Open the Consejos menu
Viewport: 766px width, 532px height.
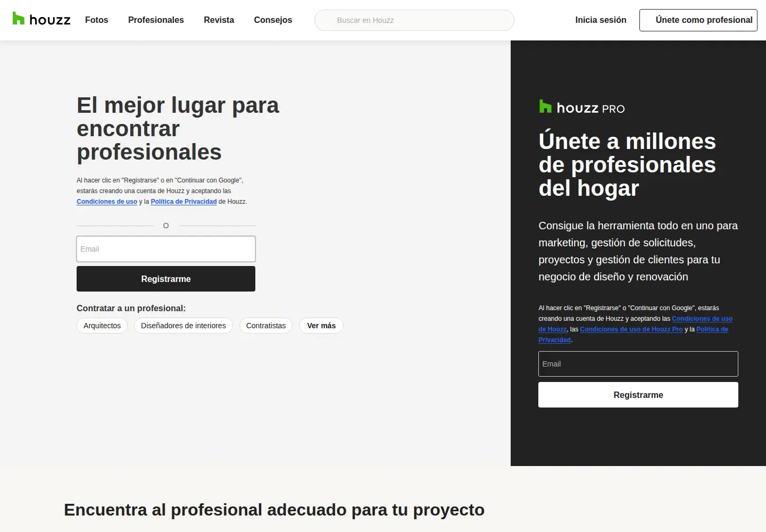pyautogui.click(x=273, y=20)
